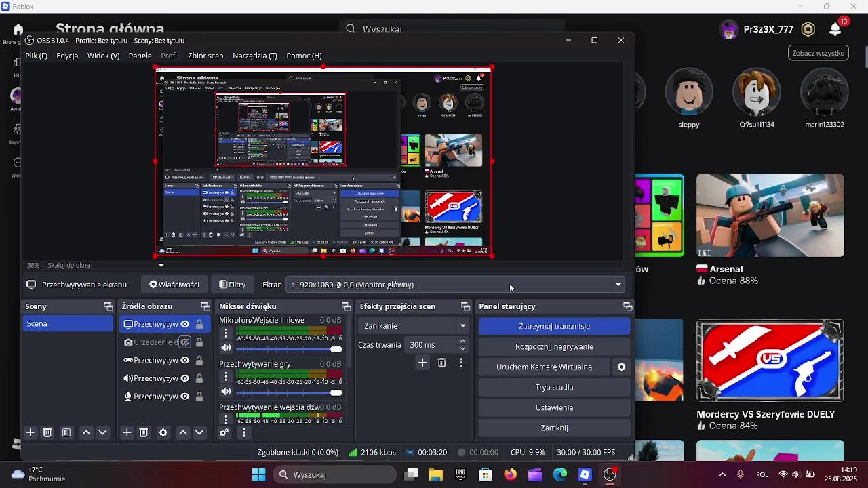
Task: Enable Tryb studia
Action: [554, 387]
